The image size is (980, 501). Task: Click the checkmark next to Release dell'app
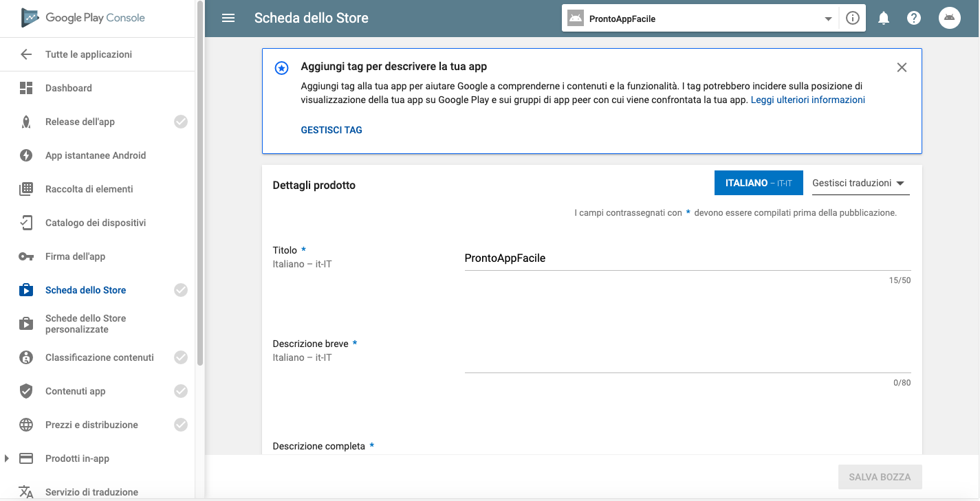[x=181, y=122]
